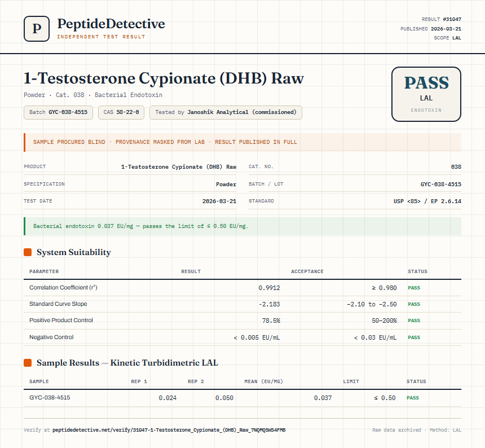
Task: Click the 'System Suitability' heading
Action: 74,252
